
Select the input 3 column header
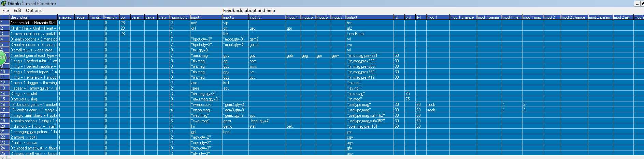coord(267,17)
